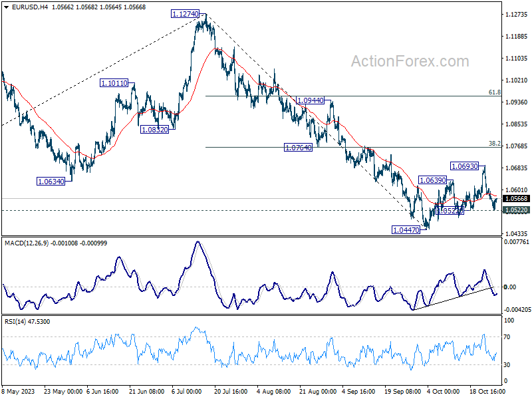Click the -0.004205 MACD scale value
532x399 pixels.
tap(517, 310)
